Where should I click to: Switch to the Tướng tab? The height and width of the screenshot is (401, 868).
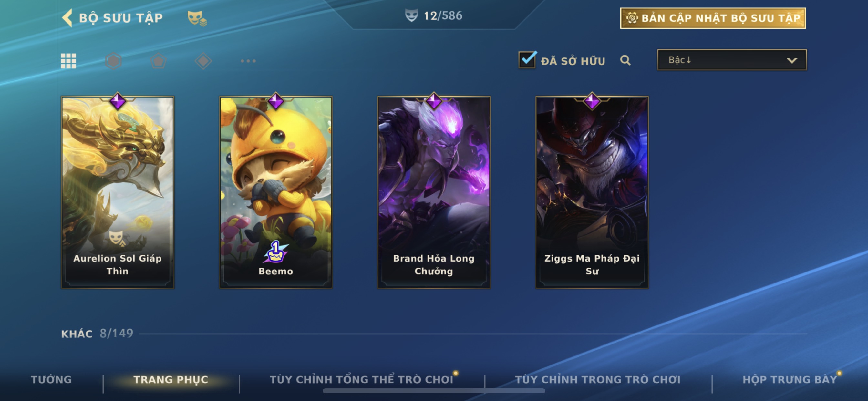tap(51, 380)
